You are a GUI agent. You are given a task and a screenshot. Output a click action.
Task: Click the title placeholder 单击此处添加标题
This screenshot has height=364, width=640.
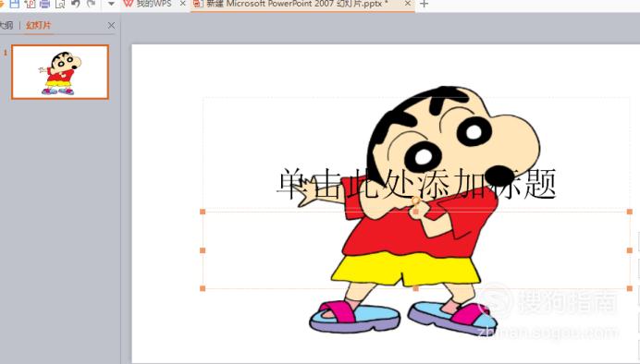[x=416, y=184]
